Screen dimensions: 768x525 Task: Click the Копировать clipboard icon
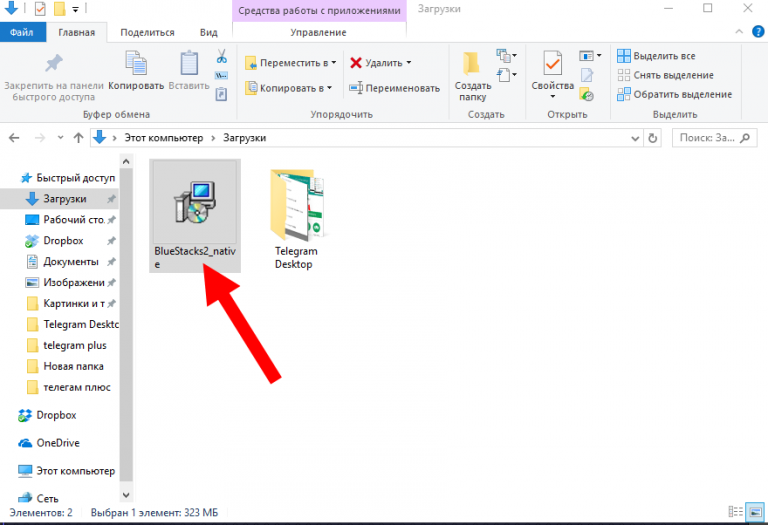[136, 63]
